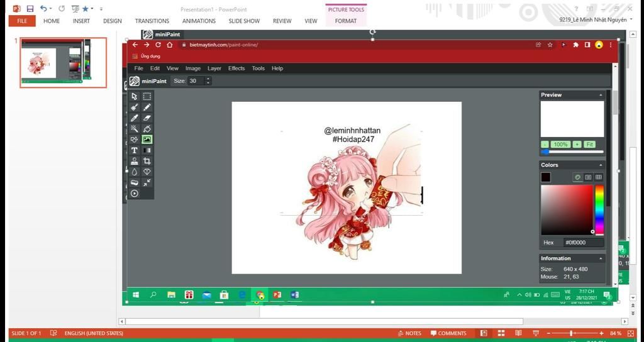The height and width of the screenshot is (342, 644).
Task: Select the sponge Desaturate tool in miniPaint
Action: (x=135, y=183)
